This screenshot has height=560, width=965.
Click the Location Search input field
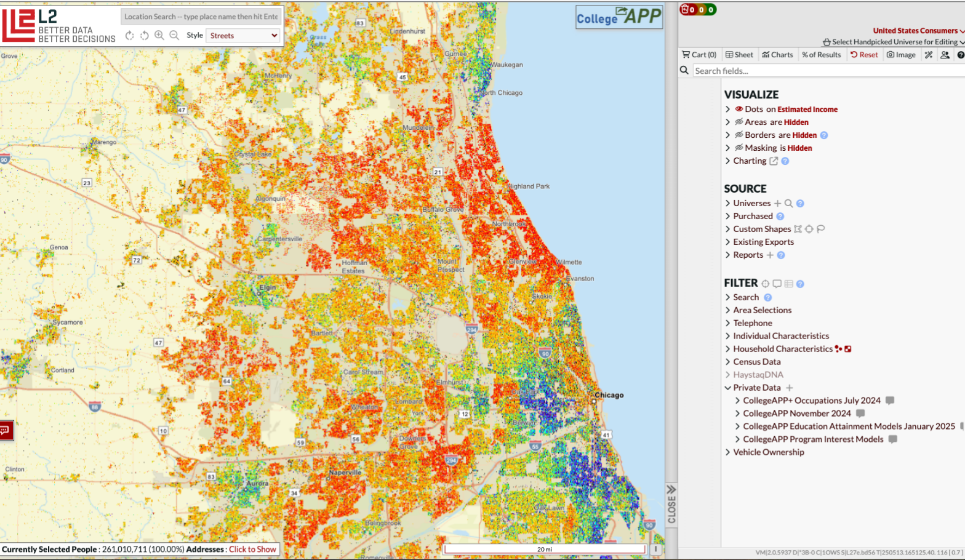[x=201, y=17]
